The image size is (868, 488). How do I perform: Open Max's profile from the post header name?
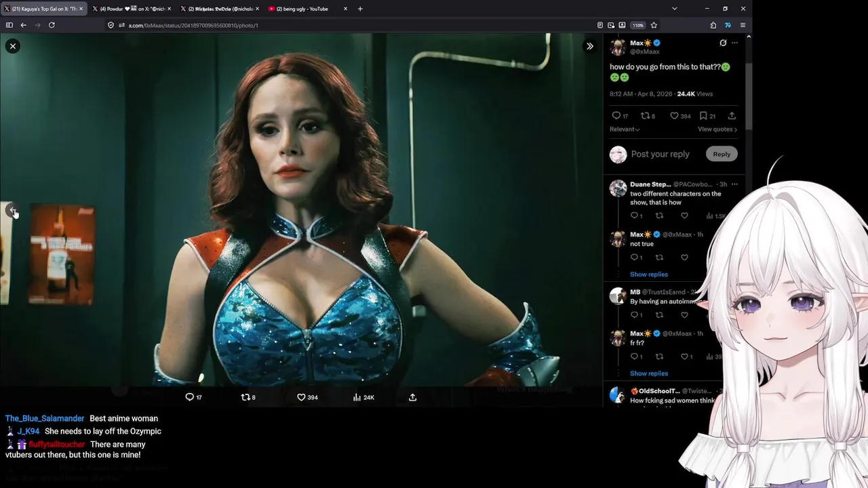click(x=641, y=43)
